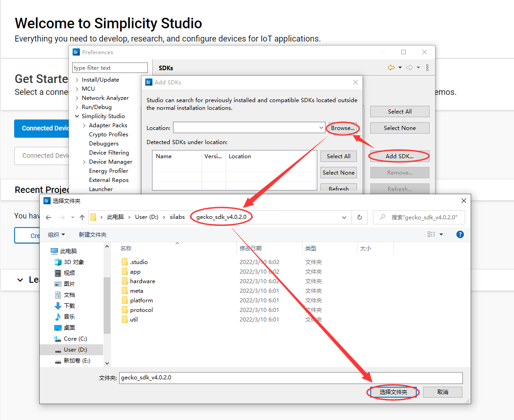
Task: Select Crypto Profiles preference page
Action: click(109, 135)
